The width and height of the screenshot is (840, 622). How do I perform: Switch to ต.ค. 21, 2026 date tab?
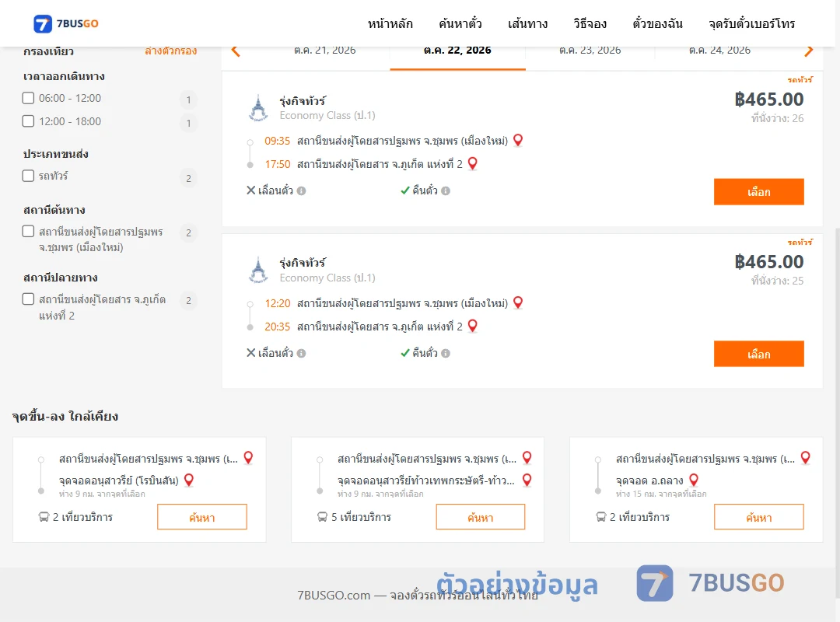(x=324, y=51)
